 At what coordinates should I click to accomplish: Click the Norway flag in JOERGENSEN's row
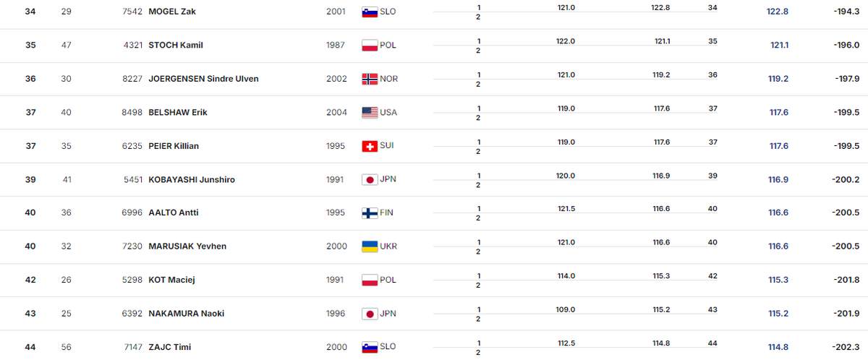370,79
